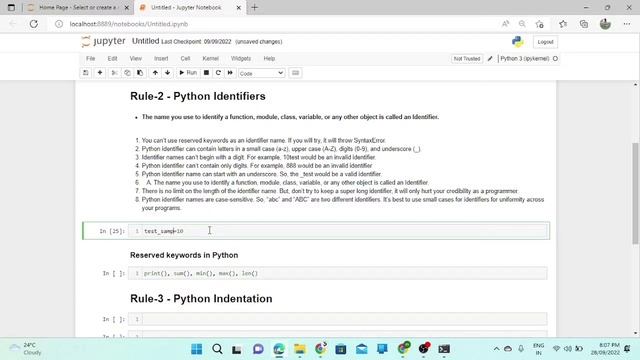Open a new browser tab

[x=255, y=7]
